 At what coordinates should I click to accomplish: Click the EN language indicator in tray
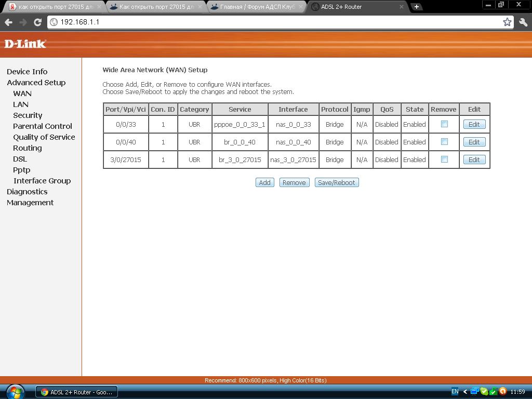click(455, 392)
